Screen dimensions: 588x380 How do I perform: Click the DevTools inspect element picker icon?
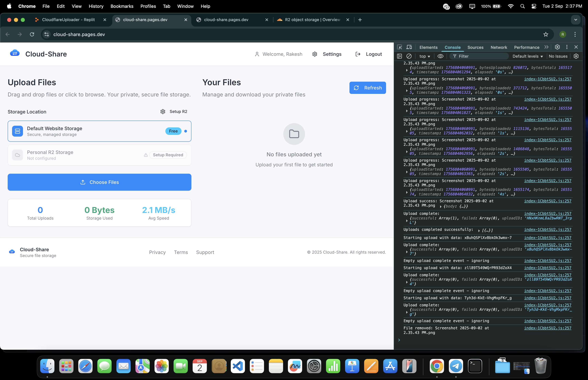399,47
